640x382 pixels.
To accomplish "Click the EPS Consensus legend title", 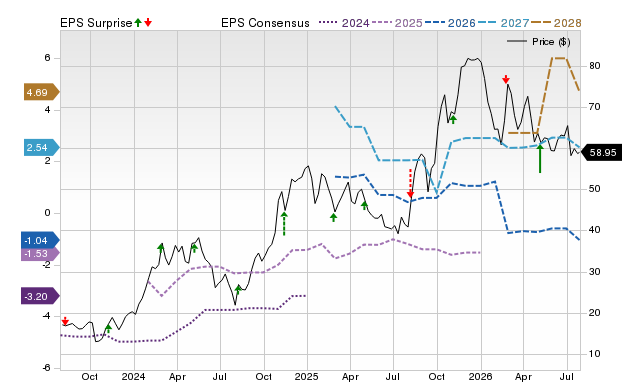I will [x=265, y=23].
